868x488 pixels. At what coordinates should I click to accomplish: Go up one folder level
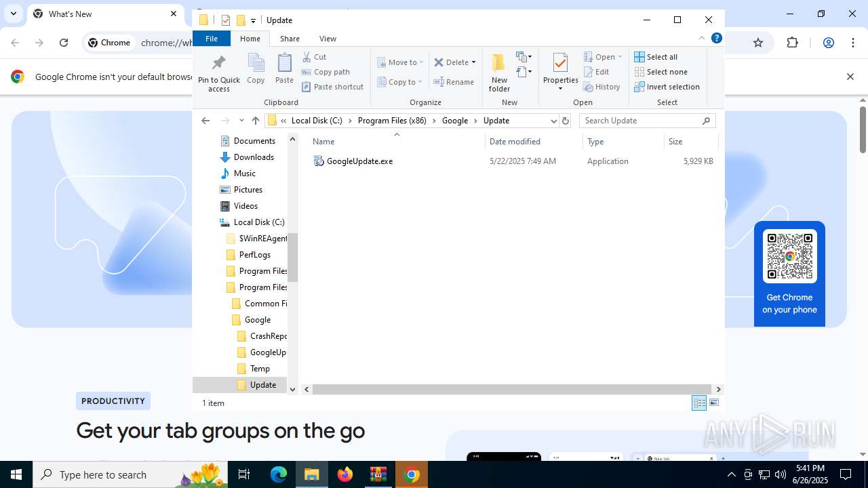coord(256,121)
